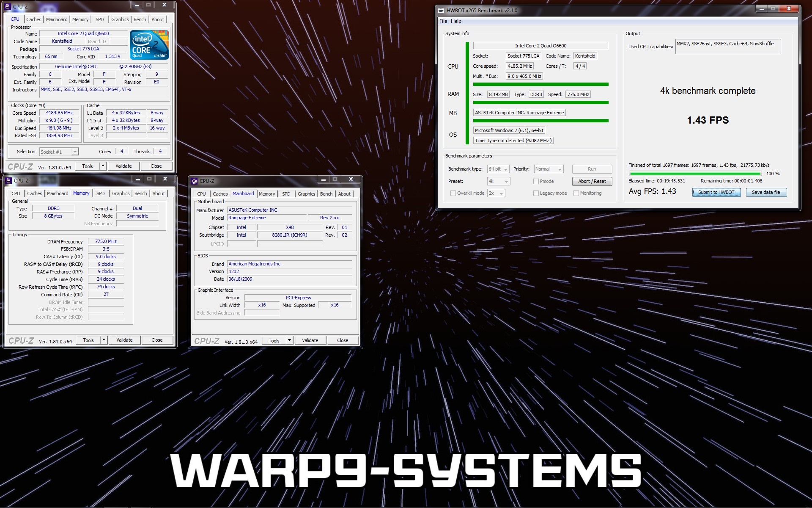Click CAS# Latency 9.0 clocks value
812x508 pixels.
tap(106, 257)
